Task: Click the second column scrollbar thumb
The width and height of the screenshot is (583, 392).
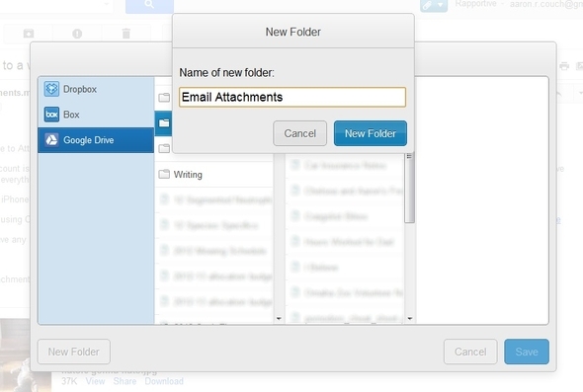Action: point(409,188)
